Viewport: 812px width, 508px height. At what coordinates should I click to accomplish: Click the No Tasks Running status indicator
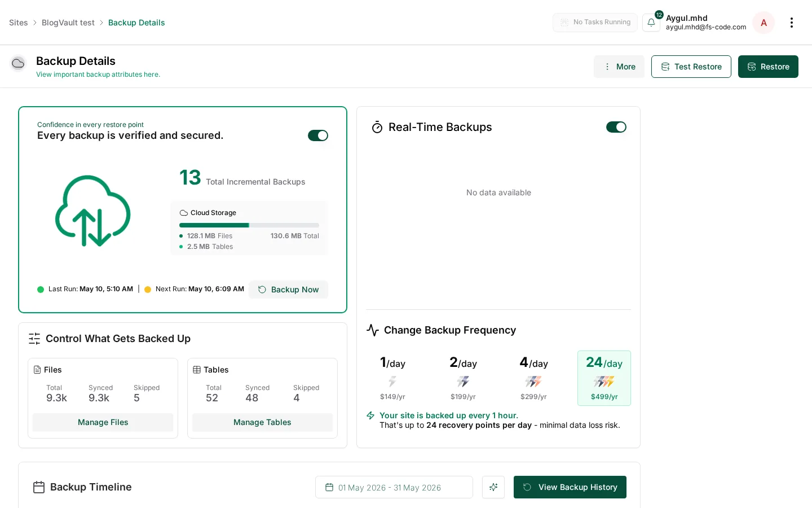point(595,23)
